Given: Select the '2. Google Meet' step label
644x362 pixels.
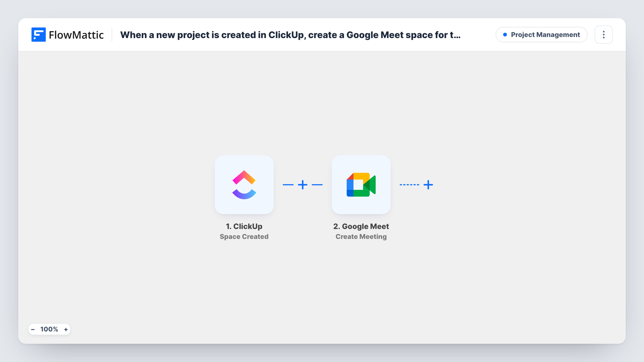Looking at the screenshot, I should pyautogui.click(x=361, y=226).
